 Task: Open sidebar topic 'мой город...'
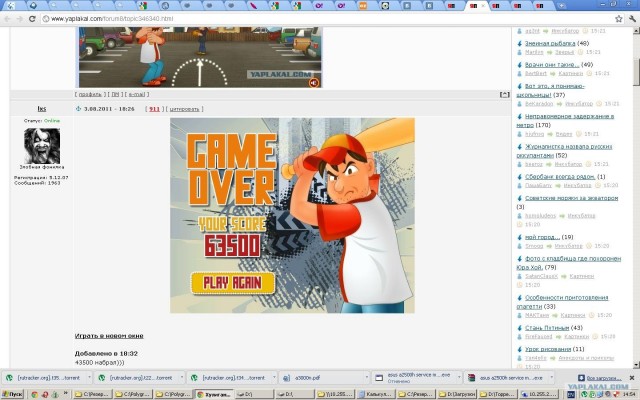542,237
